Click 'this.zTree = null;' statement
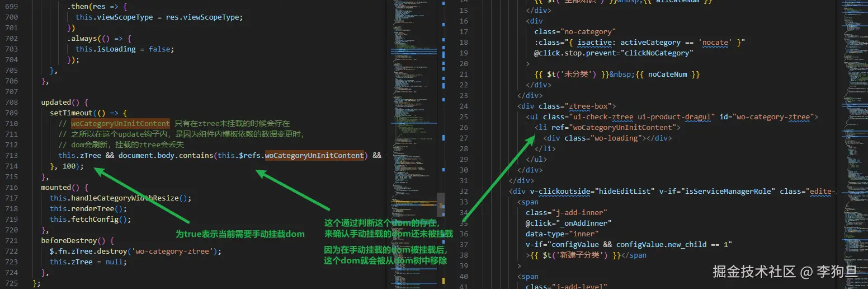 (x=88, y=262)
